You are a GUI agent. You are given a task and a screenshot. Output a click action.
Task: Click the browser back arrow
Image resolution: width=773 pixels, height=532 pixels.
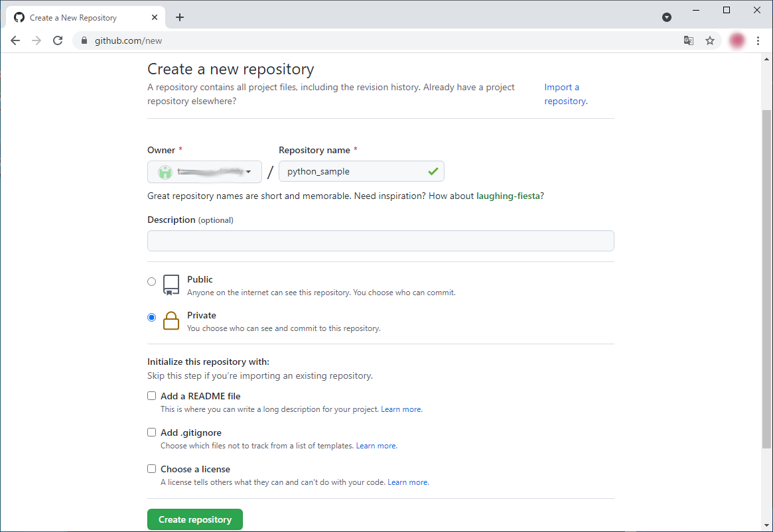click(15, 40)
